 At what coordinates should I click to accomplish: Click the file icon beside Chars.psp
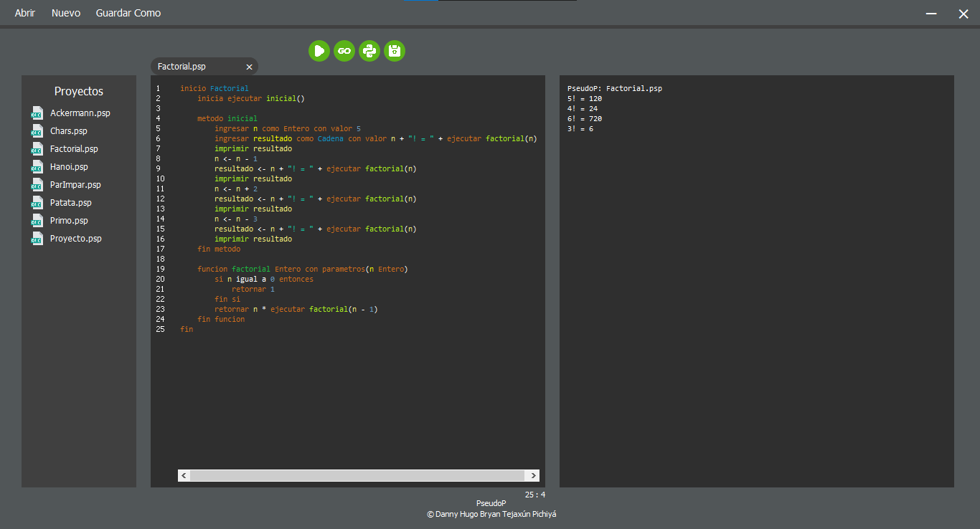(x=37, y=131)
